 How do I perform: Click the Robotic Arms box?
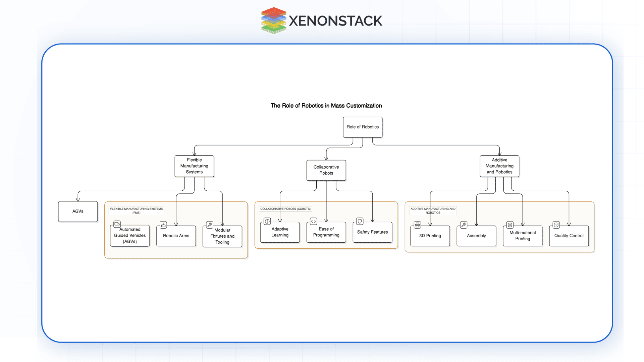click(x=176, y=236)
